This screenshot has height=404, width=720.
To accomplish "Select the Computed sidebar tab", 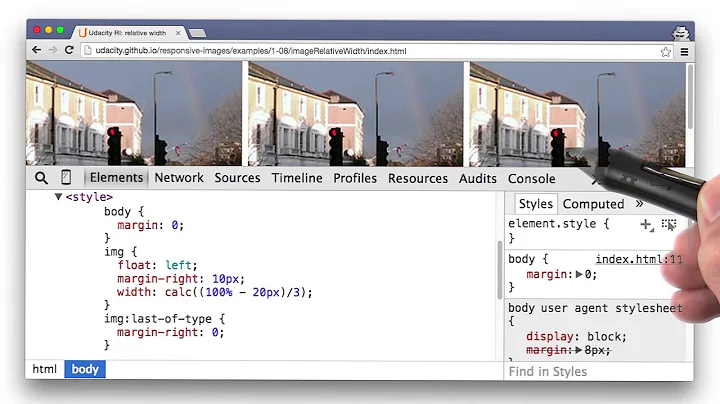I will 593,204.
